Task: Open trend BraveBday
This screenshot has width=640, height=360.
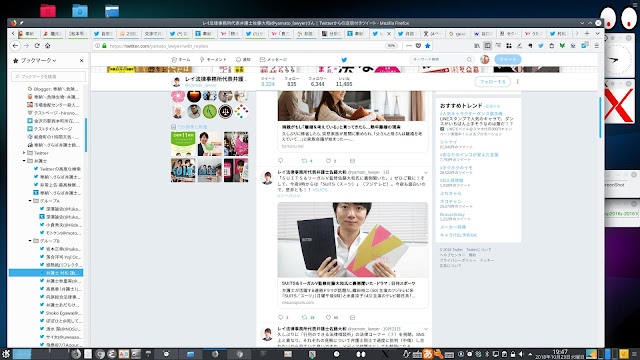Action: tap(452, 214)
